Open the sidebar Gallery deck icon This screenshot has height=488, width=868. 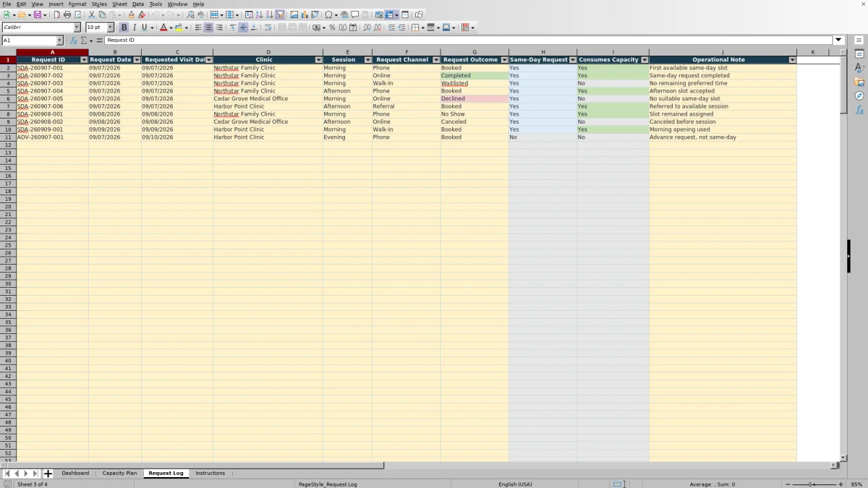pyautogui.click(x=859, y=82)
